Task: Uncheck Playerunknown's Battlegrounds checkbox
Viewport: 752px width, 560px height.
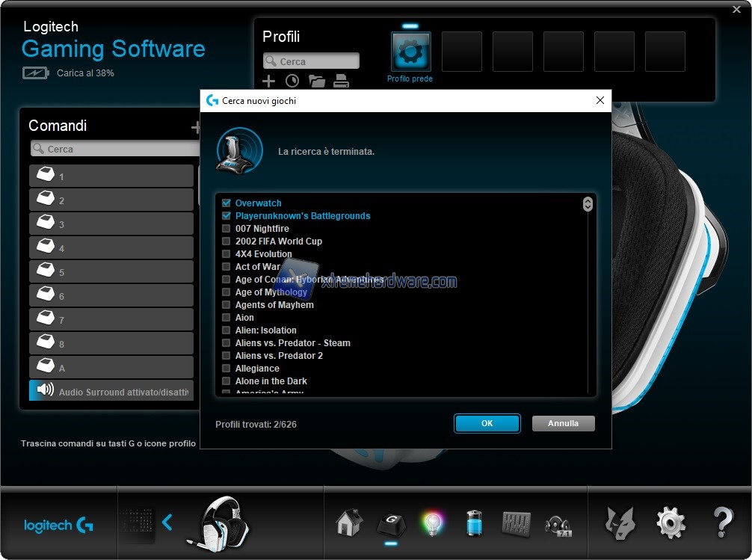Action: click(226, 216)
